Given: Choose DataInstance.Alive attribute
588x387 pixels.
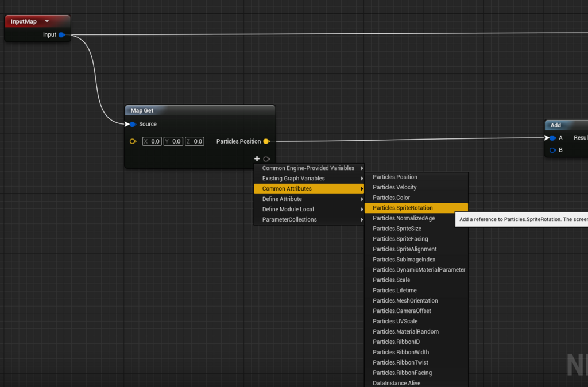Looking at the screenshot, I should [x=416, y=383].
